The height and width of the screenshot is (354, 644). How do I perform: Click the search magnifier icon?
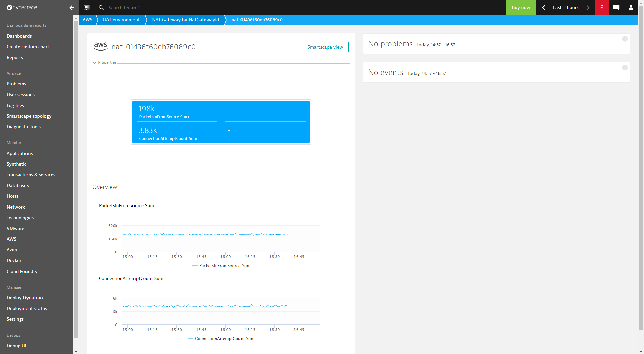pyautogui.click(x=101, y=7)
